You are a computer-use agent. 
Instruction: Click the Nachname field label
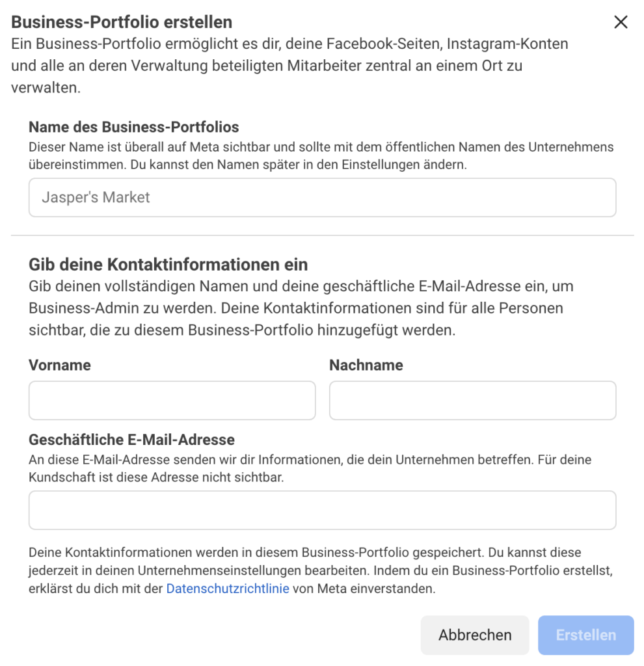pos(366,365)
